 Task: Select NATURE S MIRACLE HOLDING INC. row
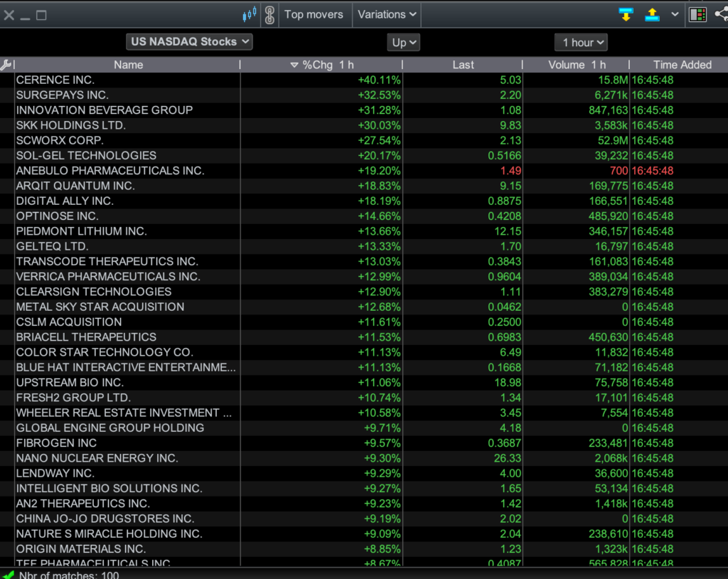click(x=364, y=534)
